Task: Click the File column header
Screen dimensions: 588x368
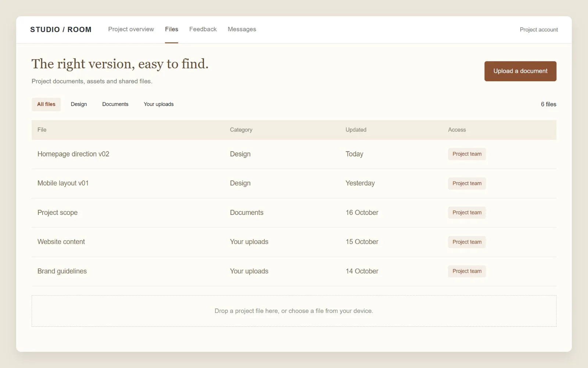Action: (42, 130)
